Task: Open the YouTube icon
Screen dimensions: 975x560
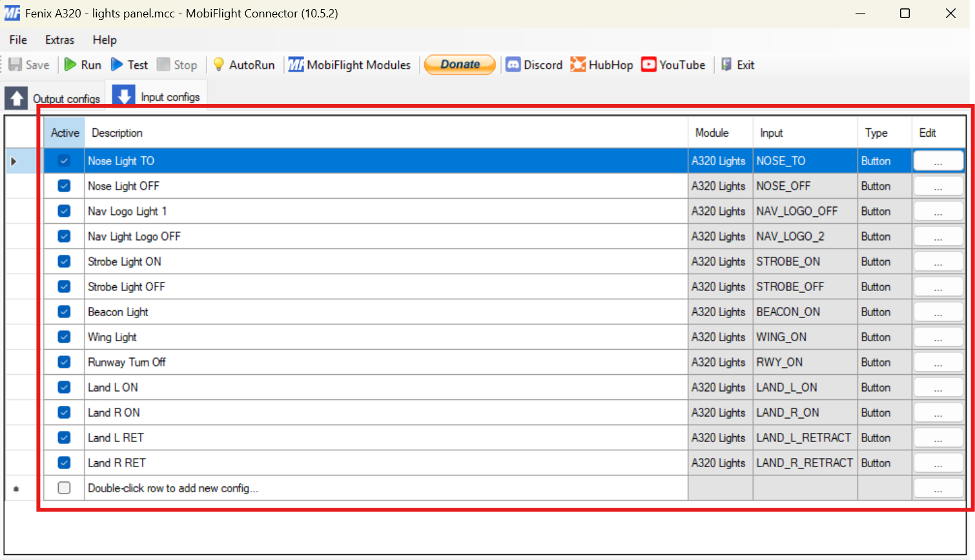Action: 649,65
